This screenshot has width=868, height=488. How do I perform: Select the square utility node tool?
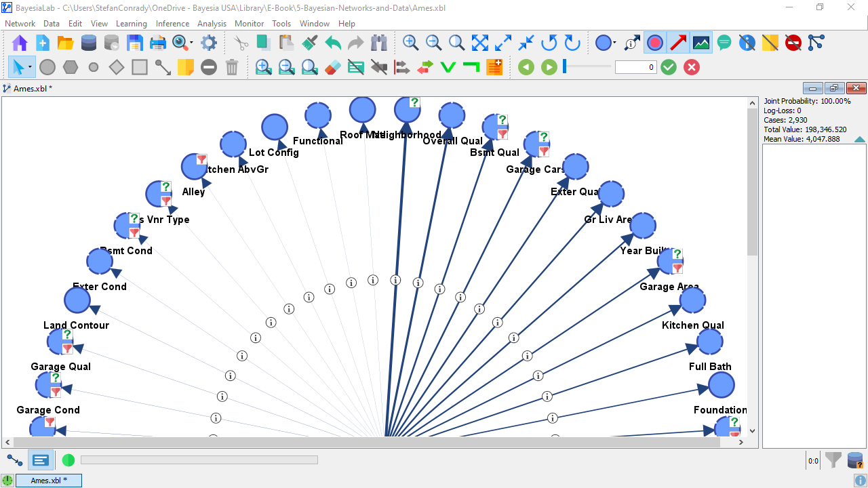point(140,67)
